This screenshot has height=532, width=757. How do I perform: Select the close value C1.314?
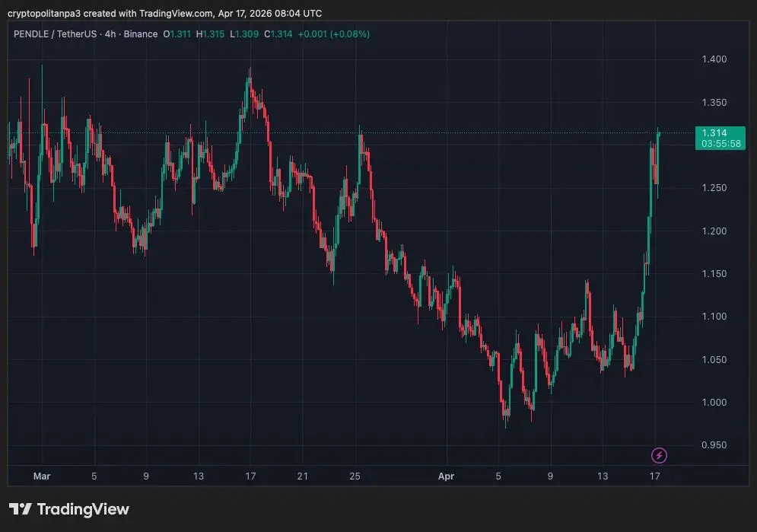pyautogui.click(x=278, y=34)
